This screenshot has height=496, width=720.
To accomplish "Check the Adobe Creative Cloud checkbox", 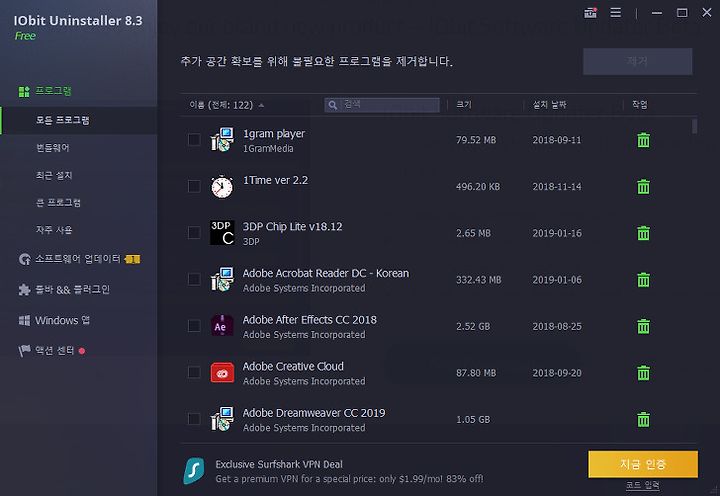I will click(194, 372).
